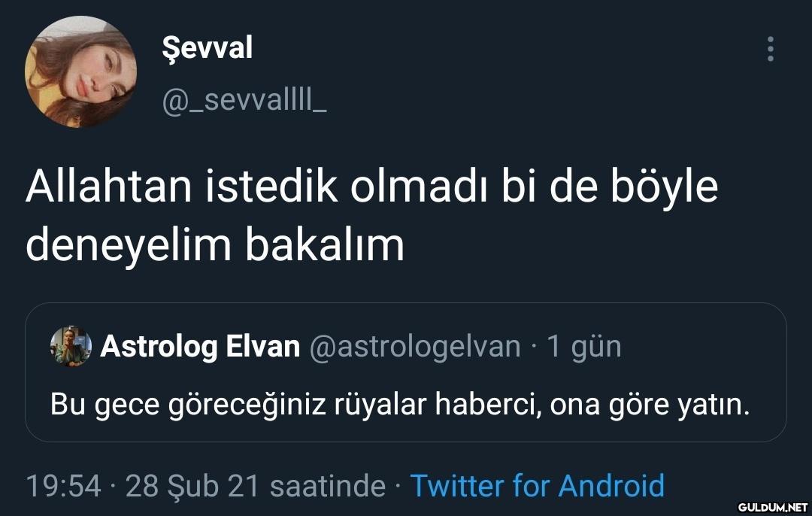Open the three-dot more options menu
812x516 pixels.
click(770, 50)
